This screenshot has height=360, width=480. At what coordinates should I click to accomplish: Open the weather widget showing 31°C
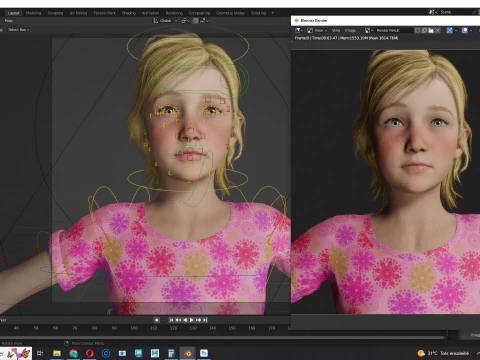tap(443, 353)
